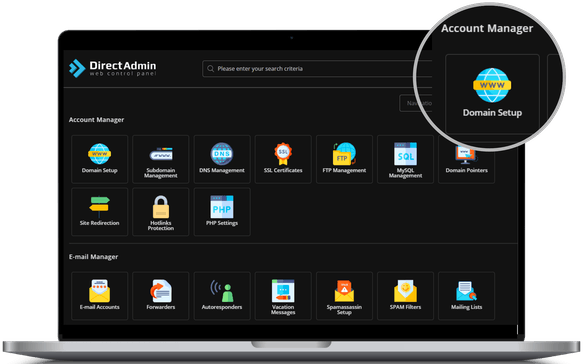584x364 pixels.
Task: Open Mailing Lists
Action: [466, 296]
